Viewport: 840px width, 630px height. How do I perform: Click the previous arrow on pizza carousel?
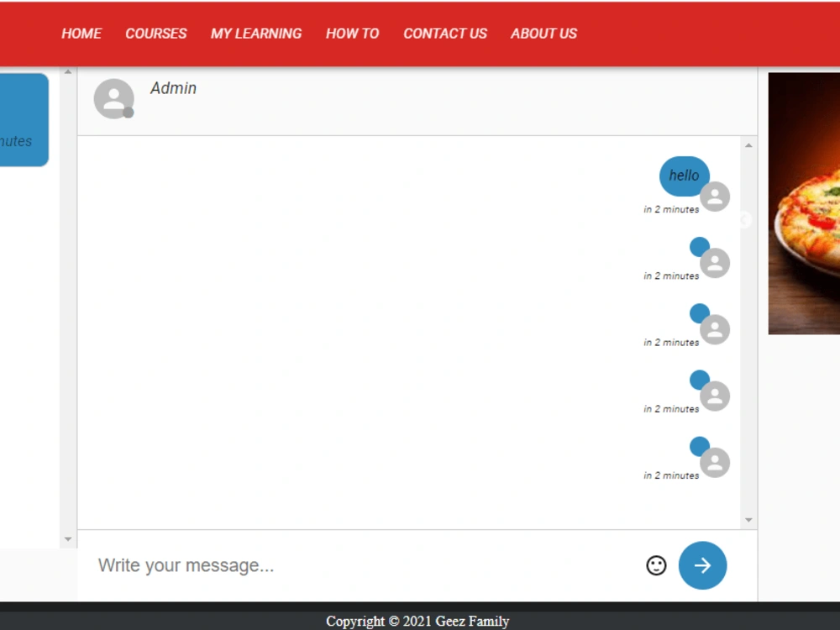pos(745,219)
